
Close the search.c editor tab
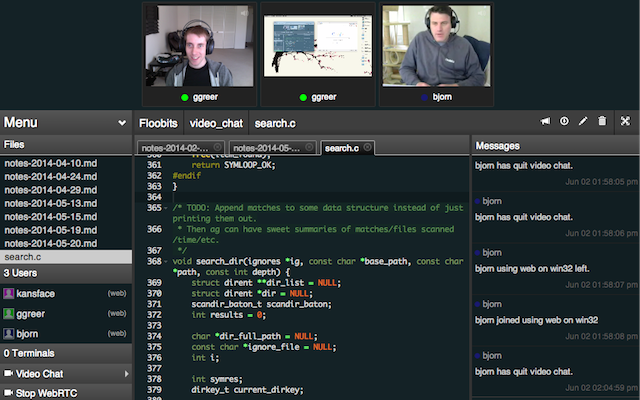pos(367,147)
